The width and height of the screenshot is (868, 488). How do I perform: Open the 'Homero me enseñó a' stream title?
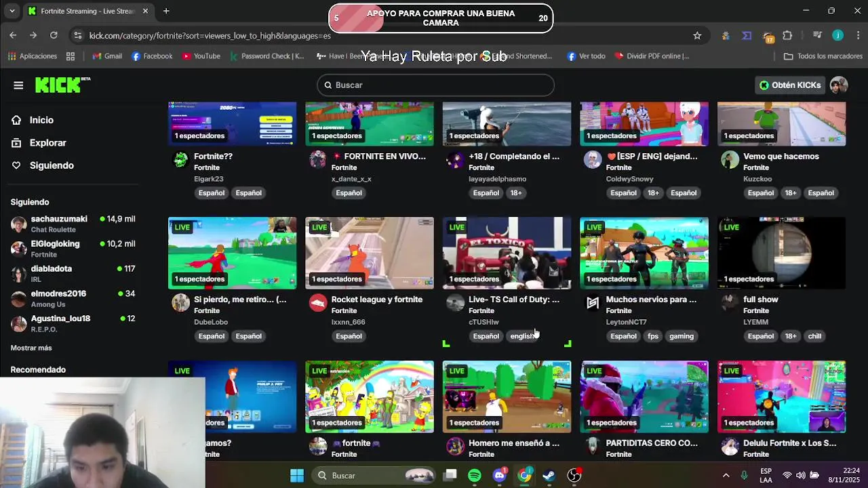click(514, 443)
